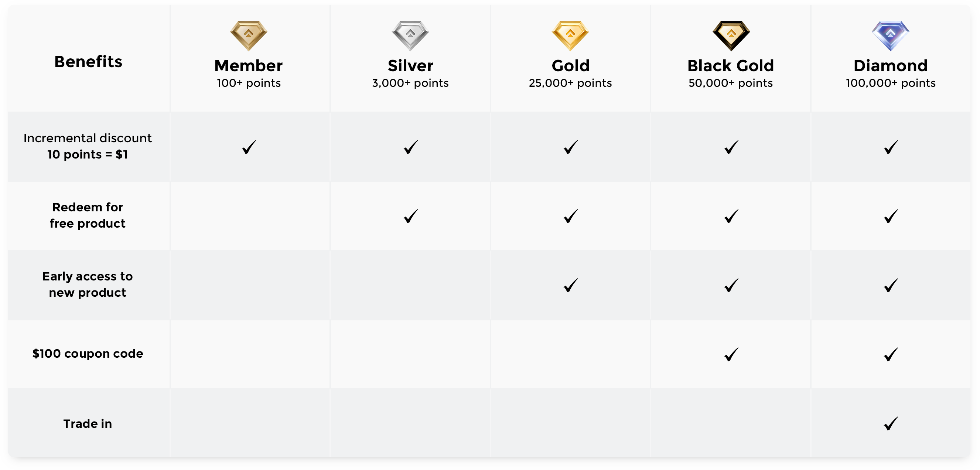The height and width of the screenshot is (470, 980).
Task: Click the Gold tier badge icon
Action: click(570, 36)
